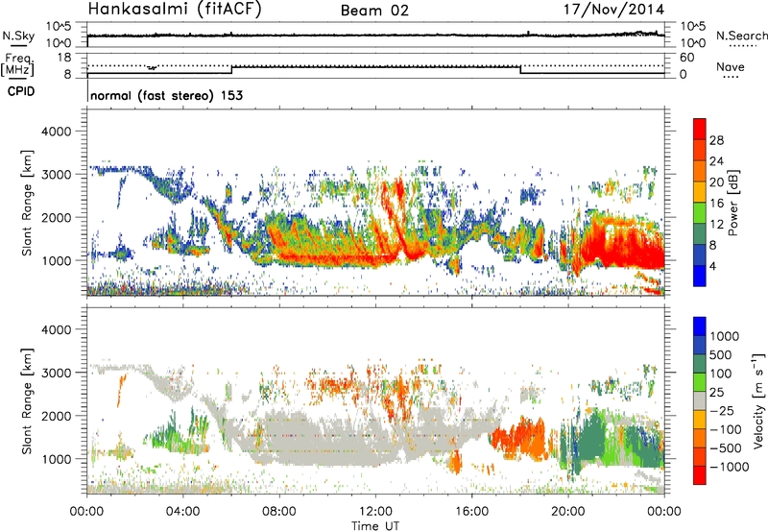Click the 16:00 time tick label
The width and height of the screenshot is (768, 532).
(471, 512)
